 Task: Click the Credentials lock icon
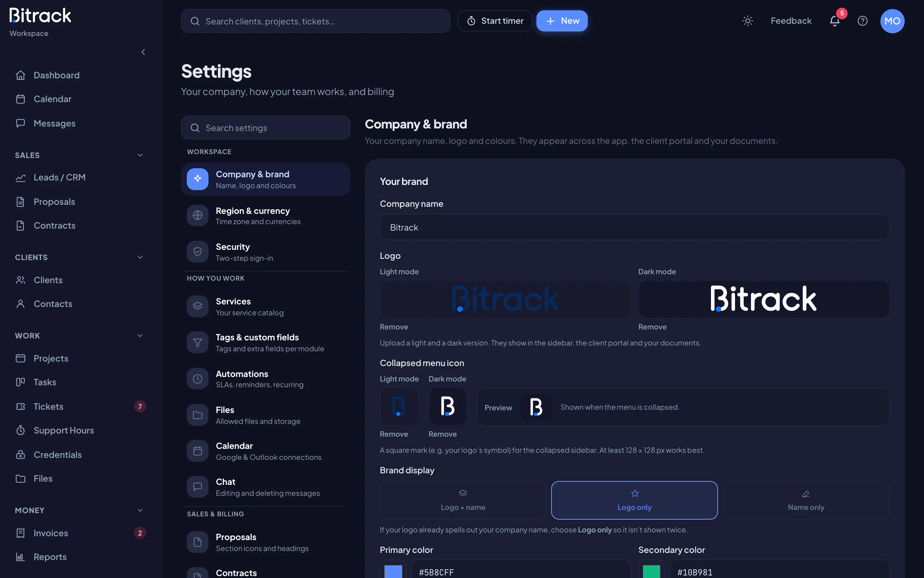click(21, 454)
